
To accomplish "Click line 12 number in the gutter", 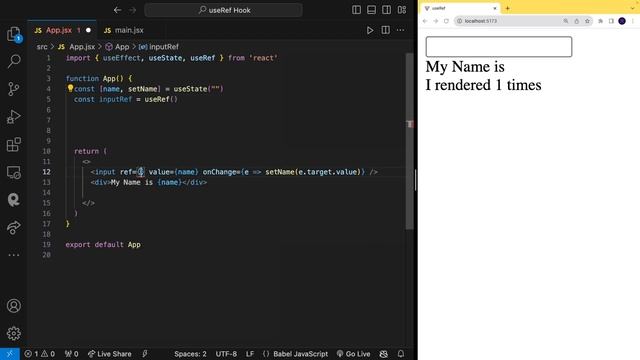I will pos(47,172).
